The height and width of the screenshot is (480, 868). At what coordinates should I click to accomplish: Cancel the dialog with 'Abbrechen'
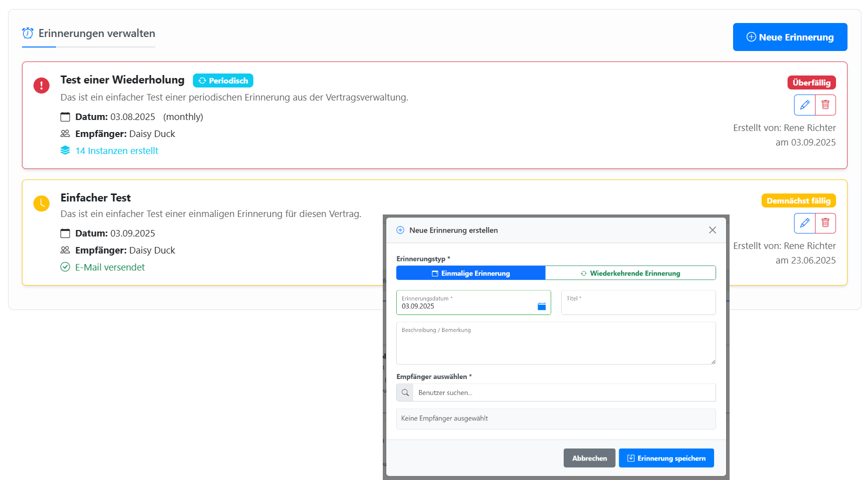pos(589,458)
